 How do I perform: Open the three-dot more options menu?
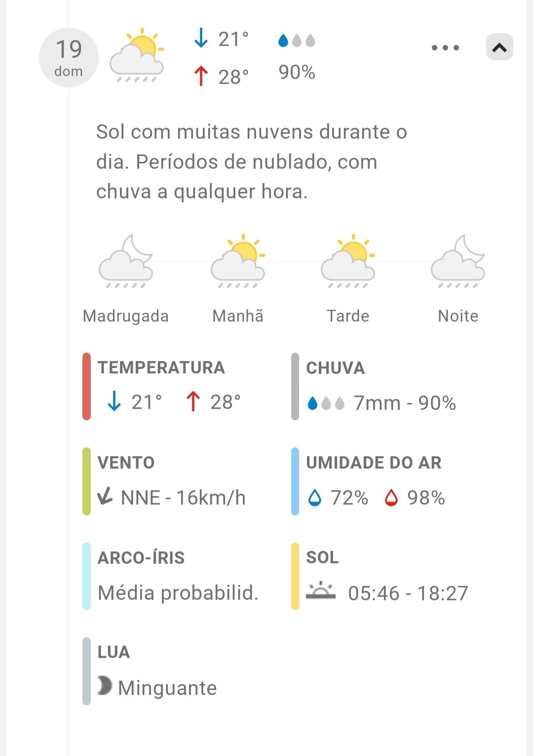tap(445, 48)
